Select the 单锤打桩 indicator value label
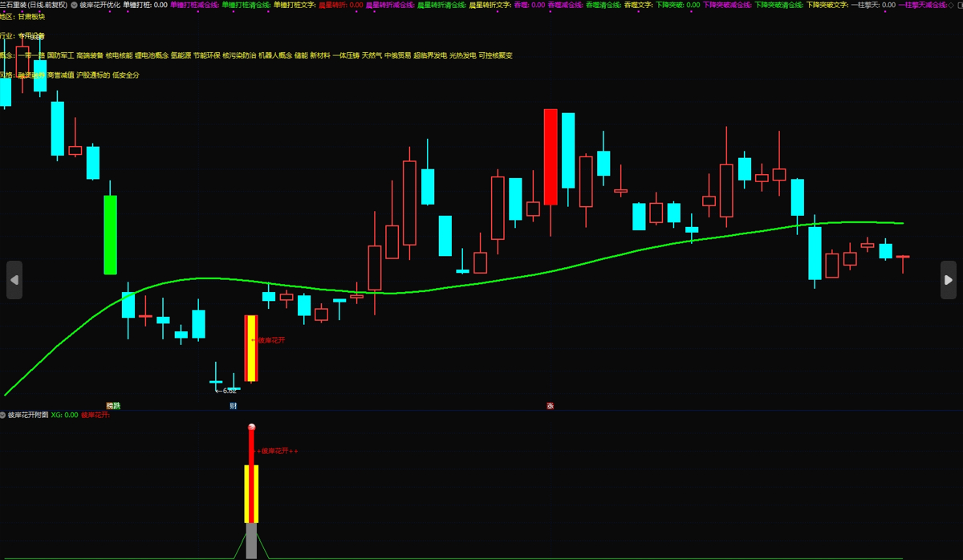The image size is (963, 560). (x=145, y=5)
